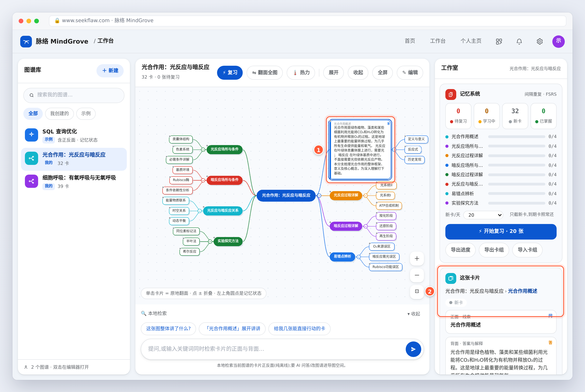Click the SQL 查询优化 map icon
585x392 pixels.
(32, 135)
